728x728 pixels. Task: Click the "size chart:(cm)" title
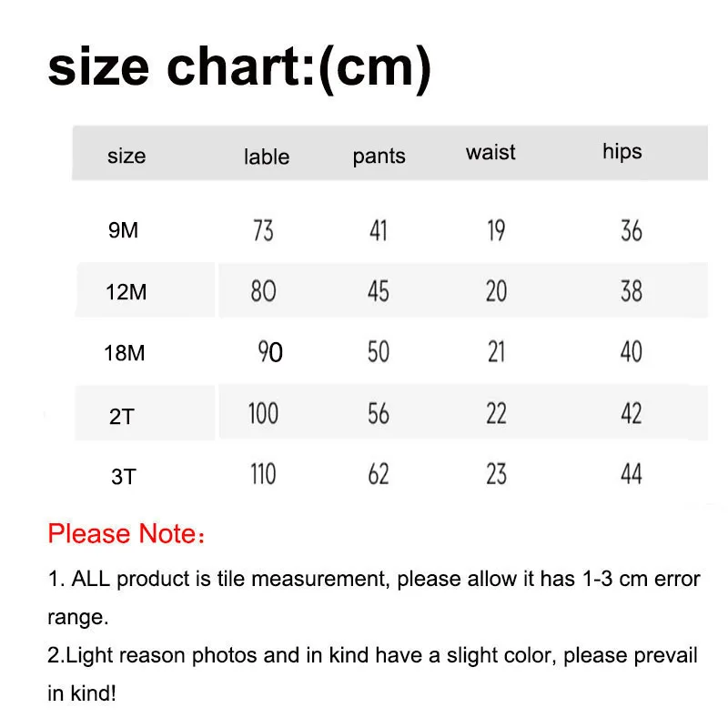click(x=239, y=70)
